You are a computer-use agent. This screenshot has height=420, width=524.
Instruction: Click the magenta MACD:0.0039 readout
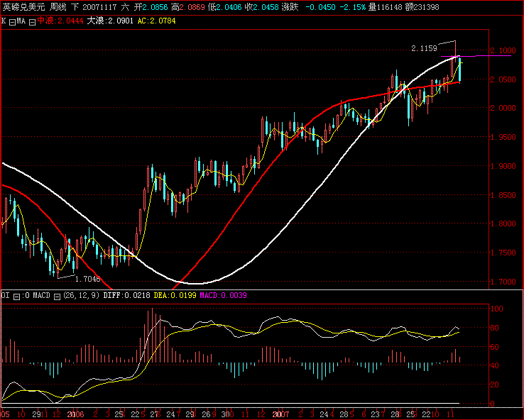coord(222,295)
